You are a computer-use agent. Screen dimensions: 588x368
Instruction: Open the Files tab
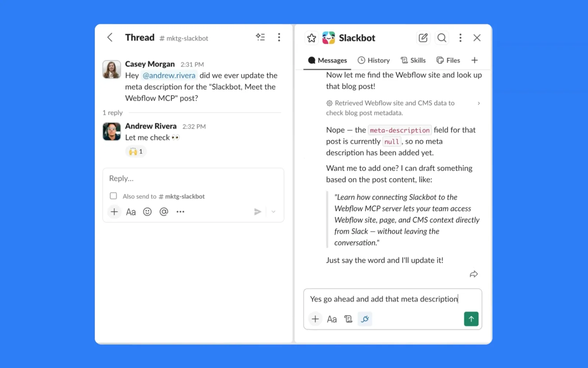(448, 60)
